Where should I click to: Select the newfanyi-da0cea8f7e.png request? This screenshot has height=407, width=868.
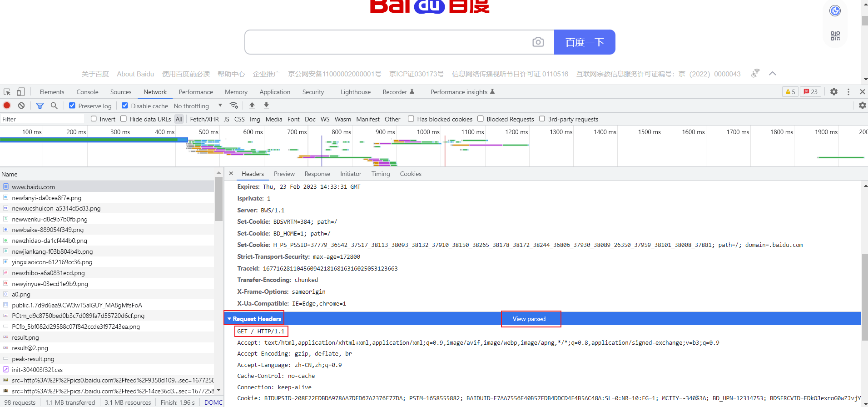(107, 198)
